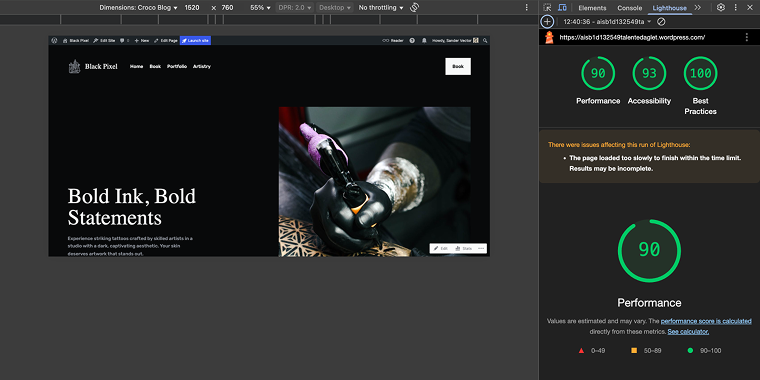Click the floating Edit button
Image resolution: width=760 pixels, height=380 pixels.
(x=441, y=248)
